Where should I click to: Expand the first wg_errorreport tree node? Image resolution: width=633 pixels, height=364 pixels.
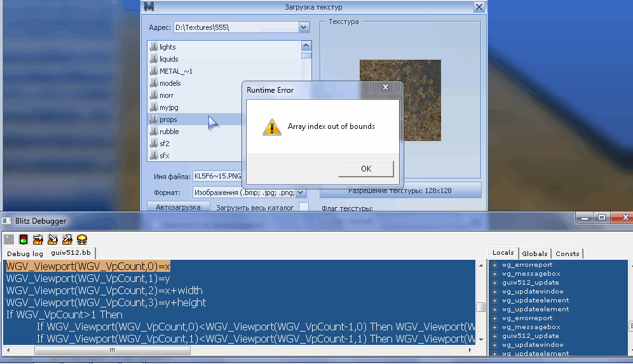pyautogui.click(x=494, y=265)
